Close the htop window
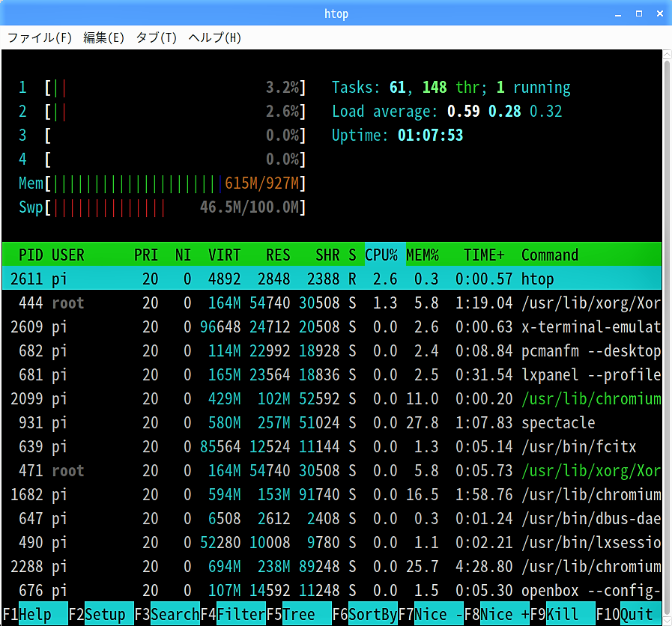The width and height of the screenshot is (672, 626). [x=660, y=13]
